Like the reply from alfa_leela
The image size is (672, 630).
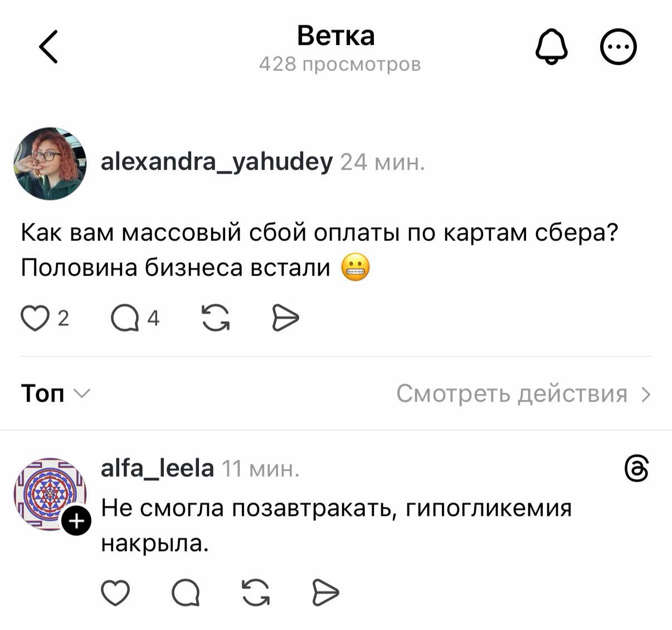115,592
